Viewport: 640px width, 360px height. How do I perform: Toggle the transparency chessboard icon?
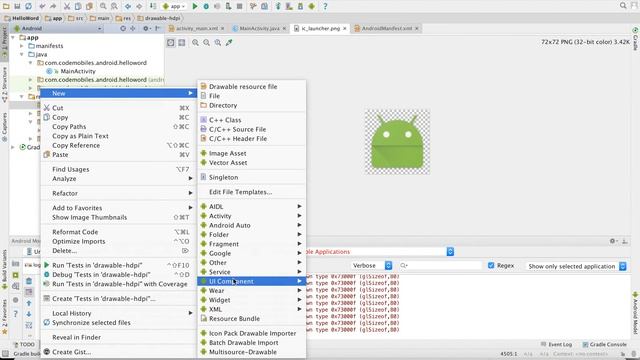[171, 42]
